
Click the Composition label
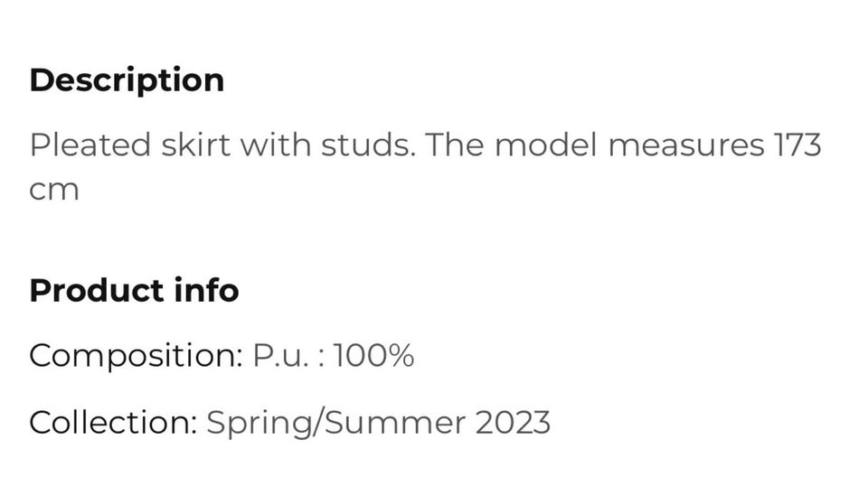click(x=136, y=356)
